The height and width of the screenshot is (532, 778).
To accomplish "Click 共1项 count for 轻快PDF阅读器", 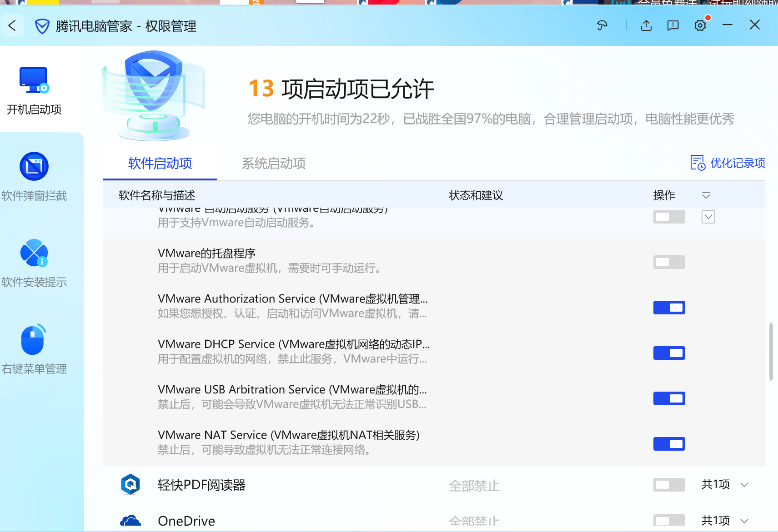I will [716, 484].
